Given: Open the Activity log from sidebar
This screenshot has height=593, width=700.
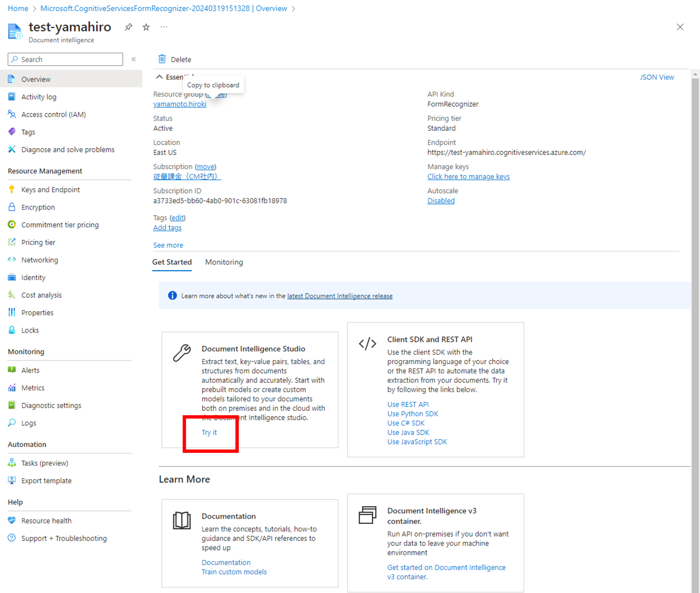Looking at the screenshot, I should coord(39,97).
